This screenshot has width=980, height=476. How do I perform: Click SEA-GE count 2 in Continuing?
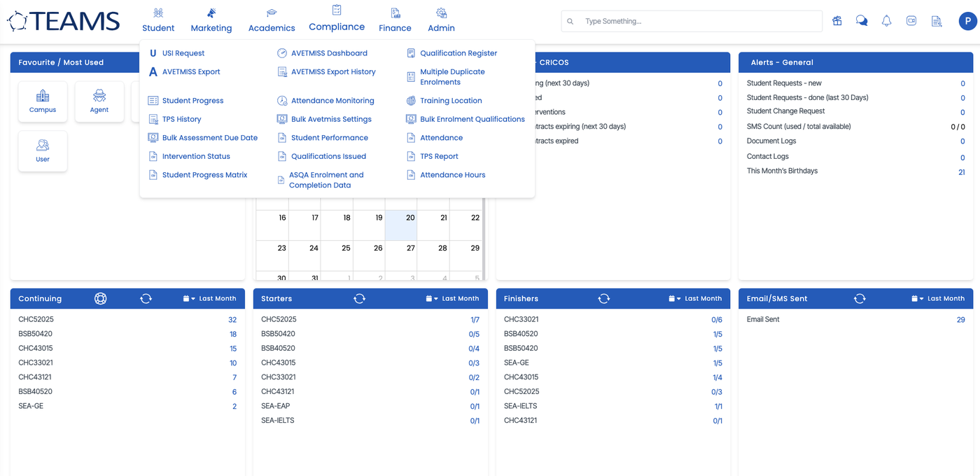click(x=234, y=407)
